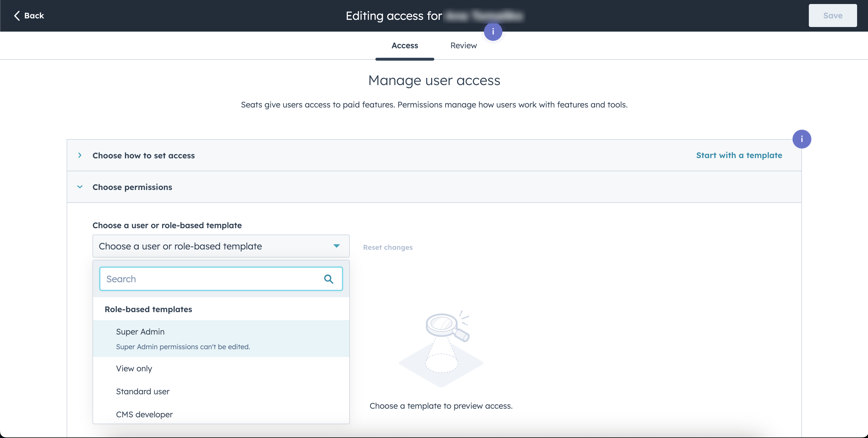Image resolution: width=868 pixels, height=438 pixels.
Task: Click the back arrow icon in header
Action: 17,16
